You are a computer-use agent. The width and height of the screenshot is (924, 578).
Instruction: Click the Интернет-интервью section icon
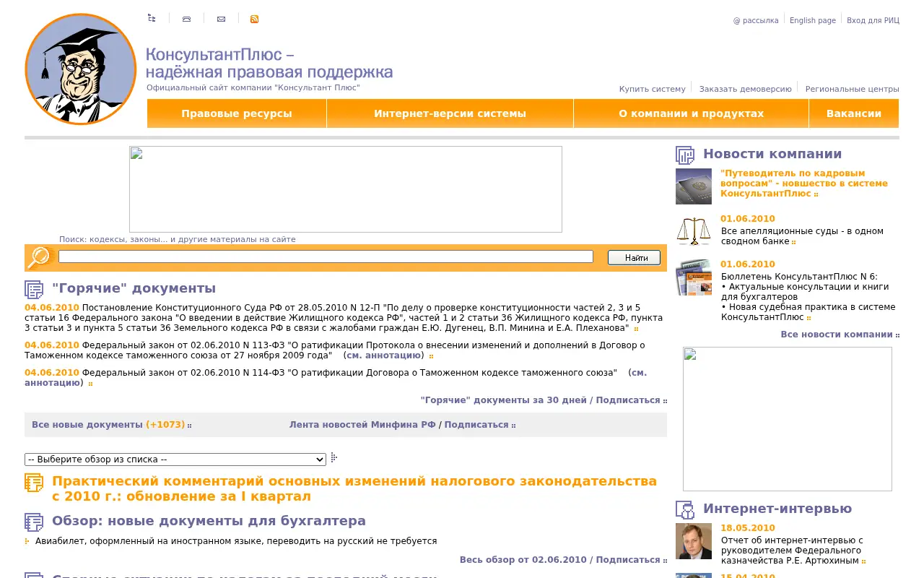pos(685,509)
